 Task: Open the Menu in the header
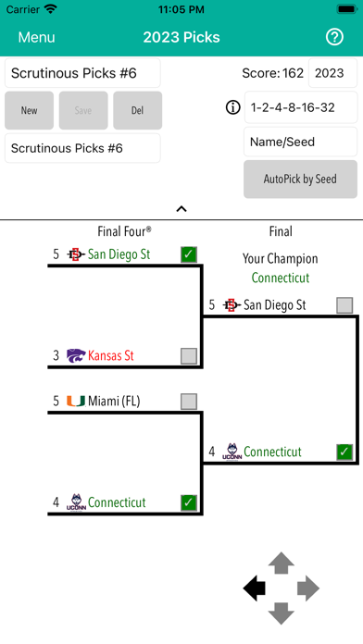click(37, 37)
